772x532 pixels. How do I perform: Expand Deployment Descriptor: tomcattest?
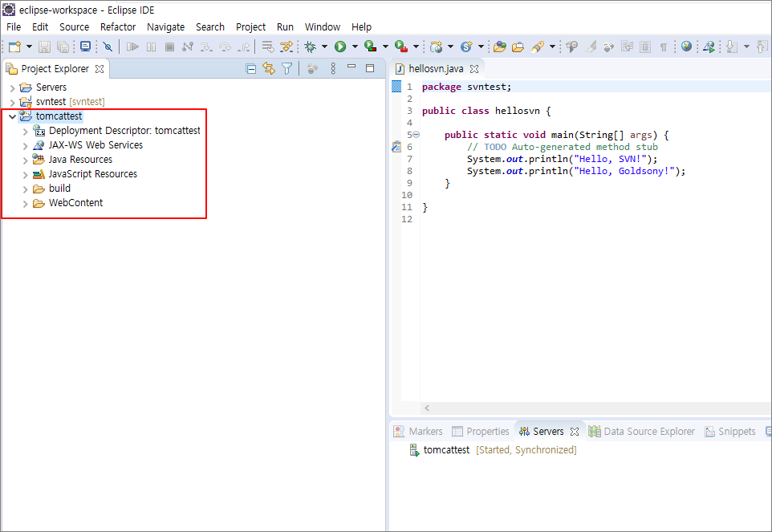click(25, 132)
